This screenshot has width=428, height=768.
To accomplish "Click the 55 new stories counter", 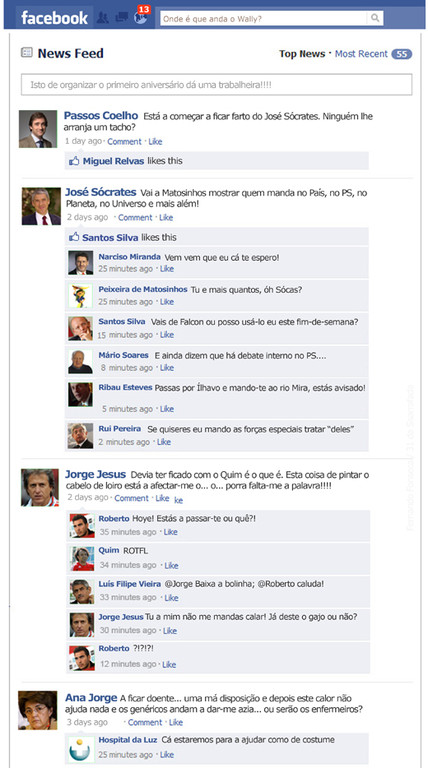I will (x=402, y=54).
